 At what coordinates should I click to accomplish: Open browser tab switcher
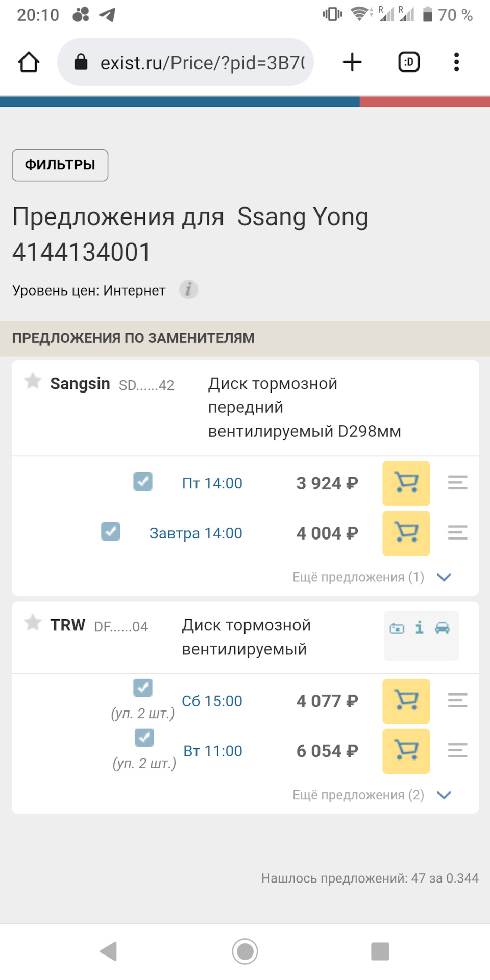pyautogui.click(x=409, y=62)
